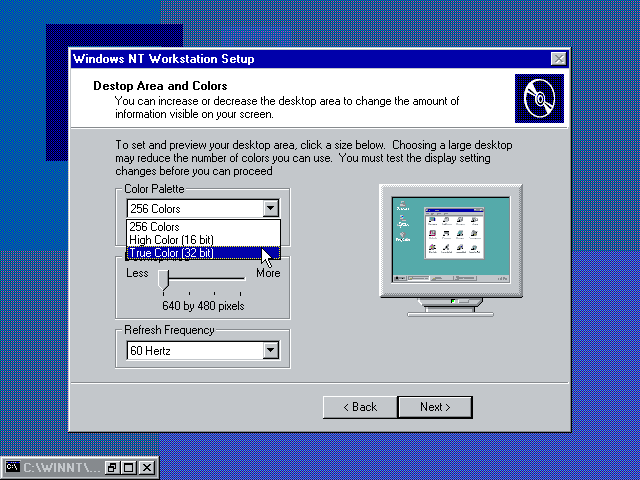
Task: Close the Windows NT Workstation Setup dialog
Action: coord(558,59)
